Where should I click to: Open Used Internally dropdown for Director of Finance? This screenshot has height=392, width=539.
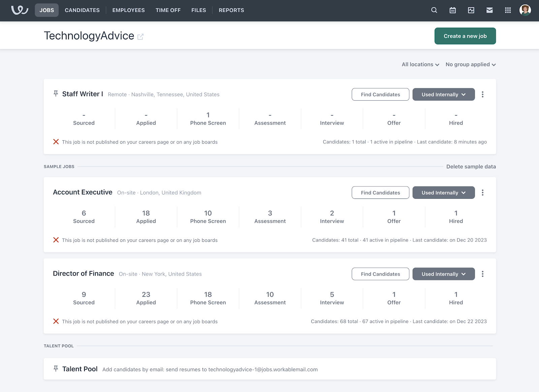444,274
